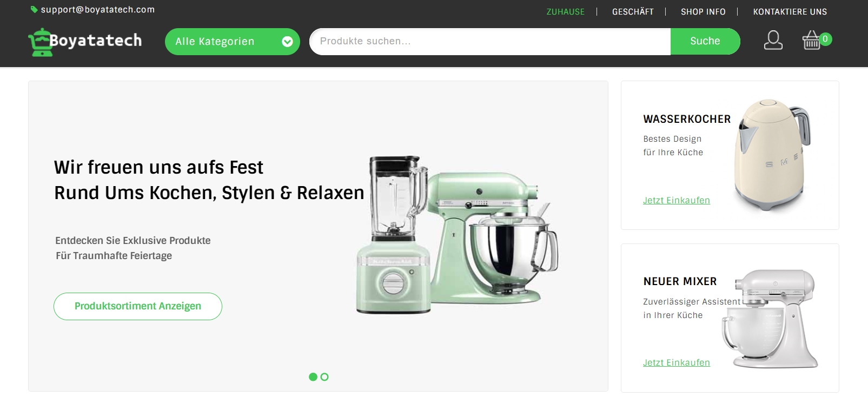
Task: Click the cart item count badge
Action: pos(825,39)
